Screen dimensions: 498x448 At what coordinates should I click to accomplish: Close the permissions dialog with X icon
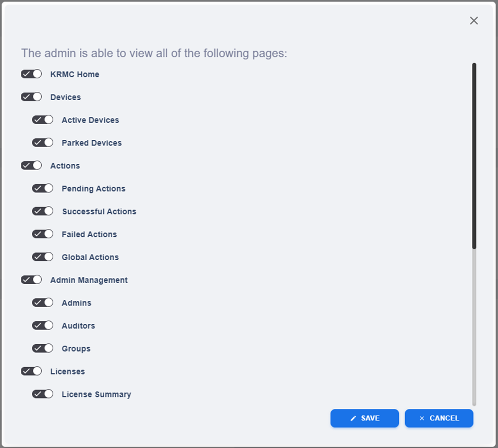coord(473,21)
